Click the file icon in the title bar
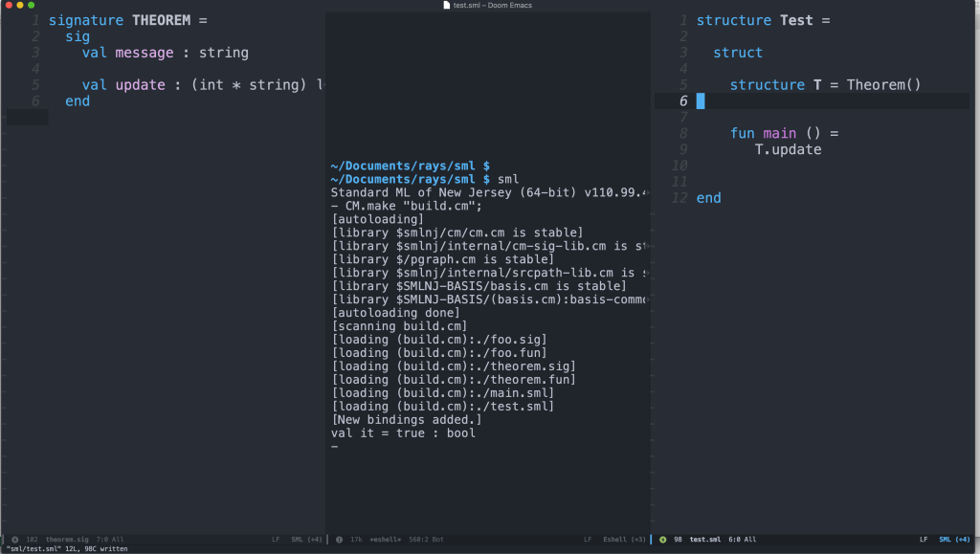Image resolution: width=980 pixels, height=554 pixels. [x=446, y=6]
